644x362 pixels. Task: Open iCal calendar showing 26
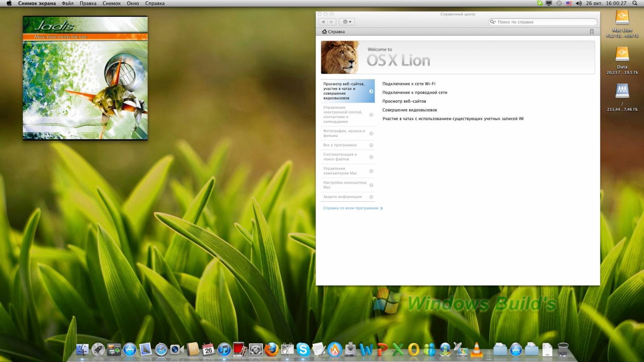pyautogui.click(x=208, y=349)
